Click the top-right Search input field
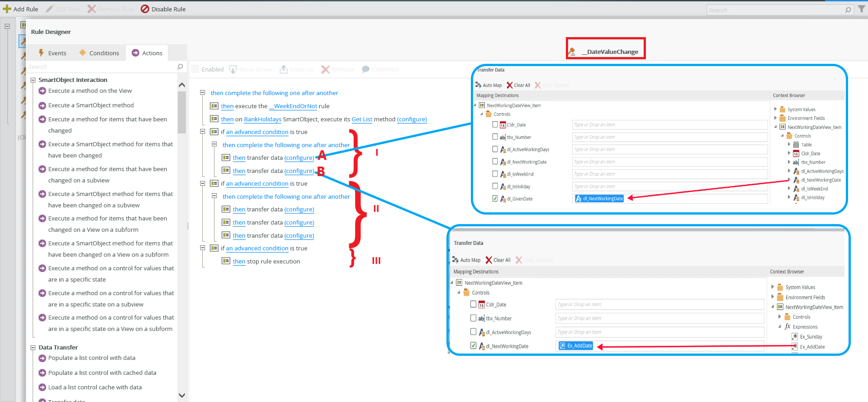Viewport: 868px width, 402px height. click(x=774, y=10)
